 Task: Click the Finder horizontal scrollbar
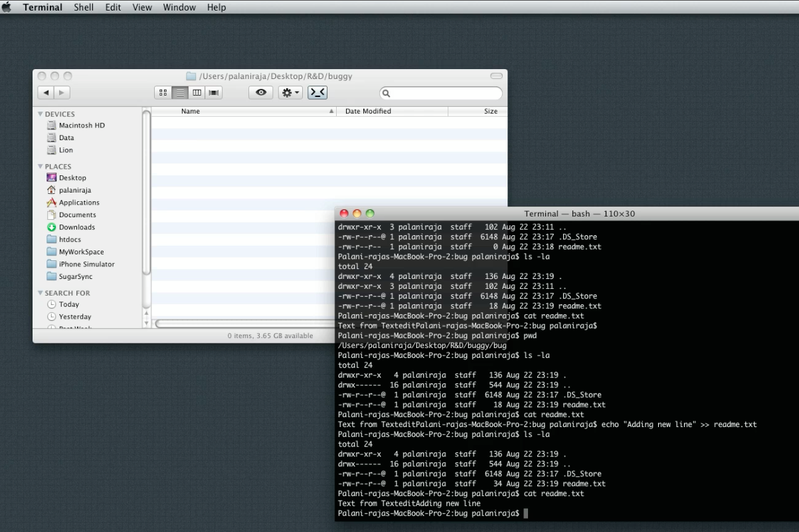coord(244,324)
